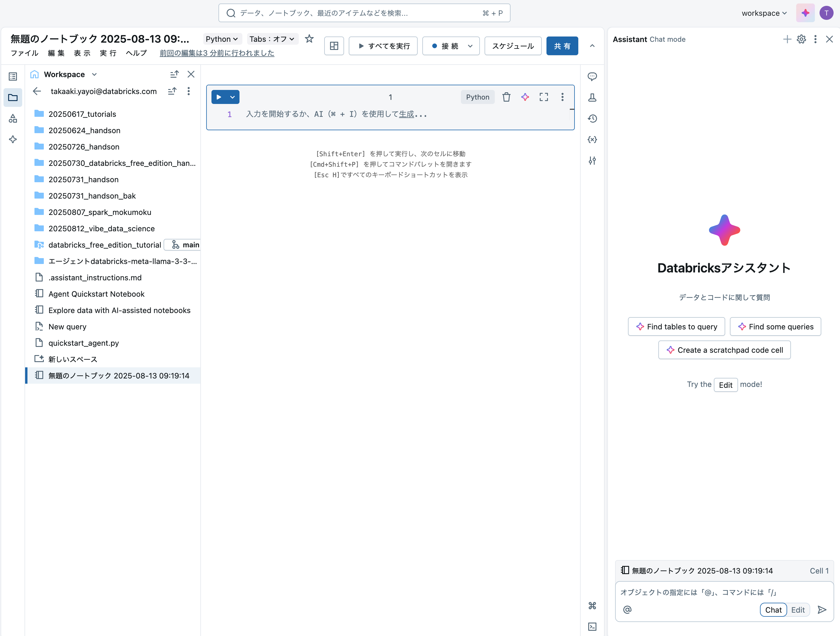The width and height of the screenshot is (840, 636).
Task: Open the ヘルプ menu
Action: point(136,53)
